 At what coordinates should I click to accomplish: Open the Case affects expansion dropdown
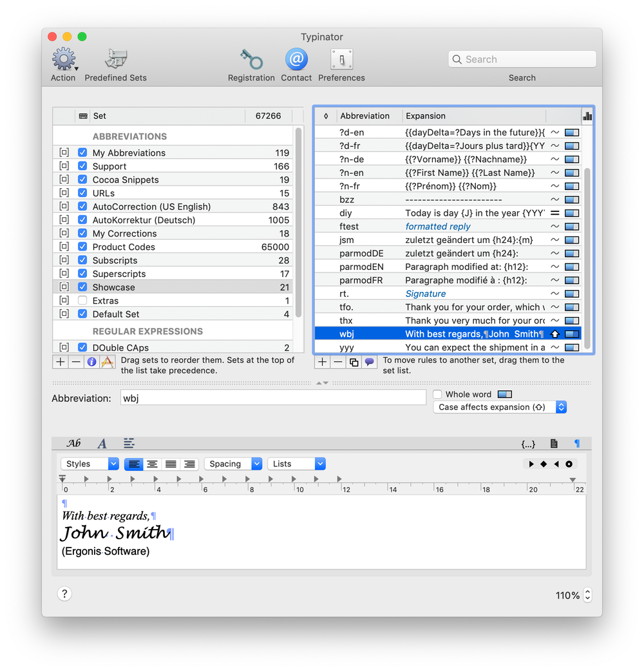pos(500,407)
